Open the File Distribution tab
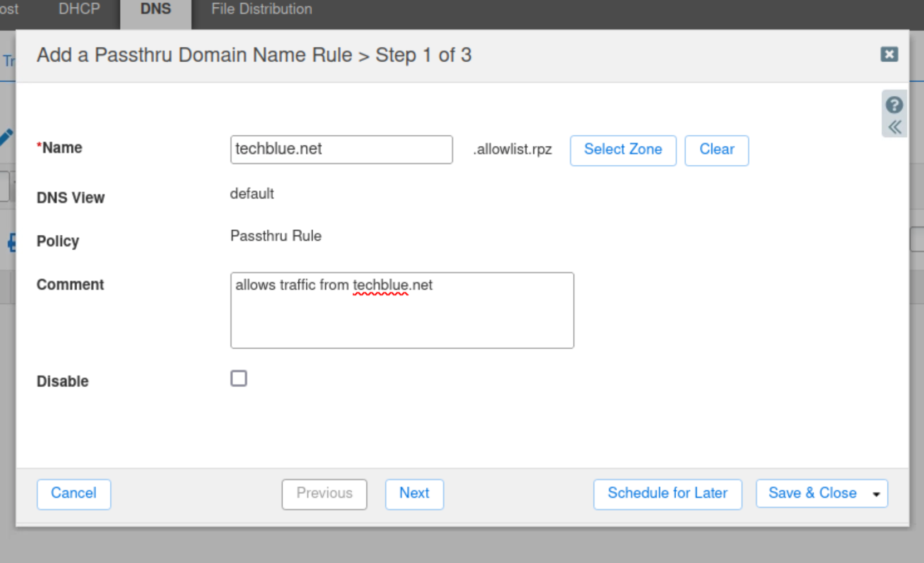924x563 pixels. pyautogui.click(x=261, y=9)
